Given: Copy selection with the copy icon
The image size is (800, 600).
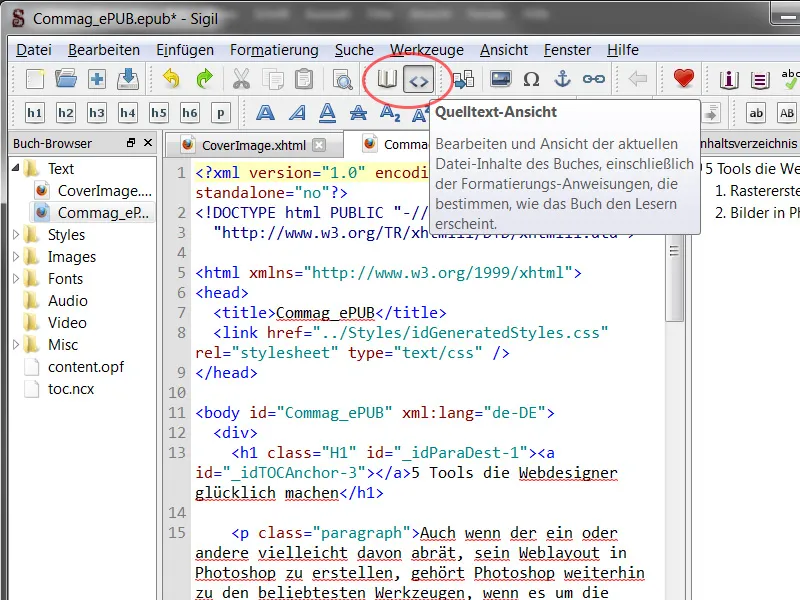Looking at the screenshot, I should 273,79.
